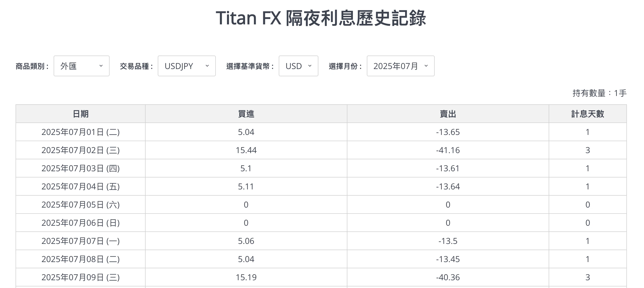Click the -13.5 sell value cell

point(448,241)
